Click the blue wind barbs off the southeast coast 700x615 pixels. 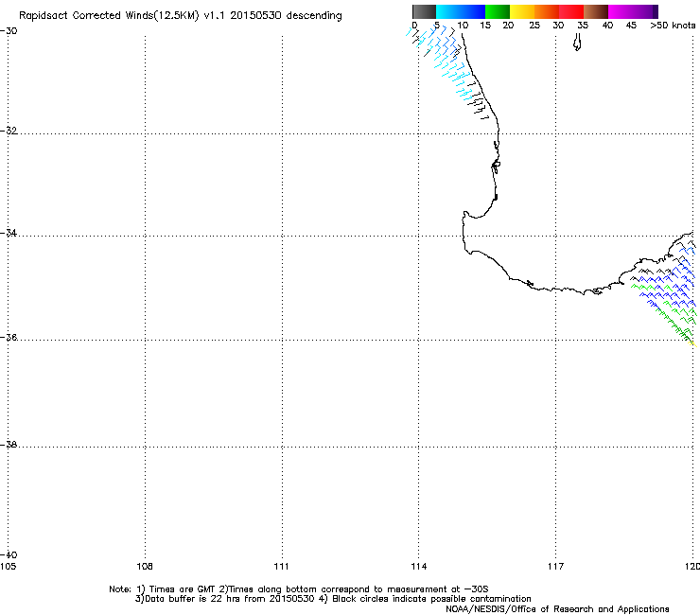point(670,286)
